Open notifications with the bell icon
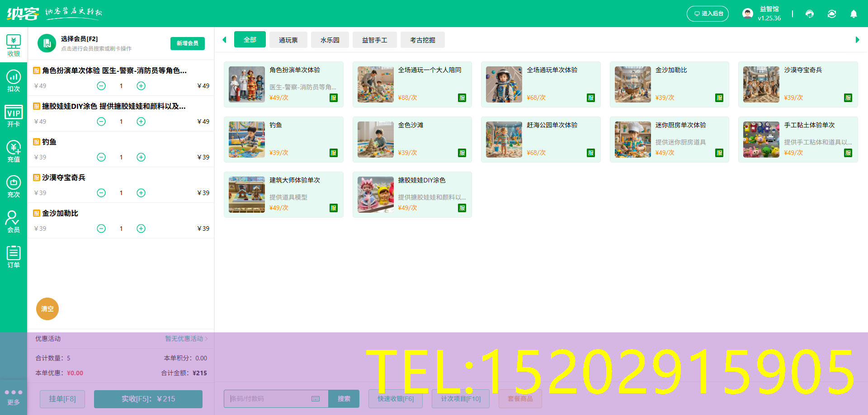Image resolution: width=868 pixels, height=415 pixels. click(x=854, y=14)
